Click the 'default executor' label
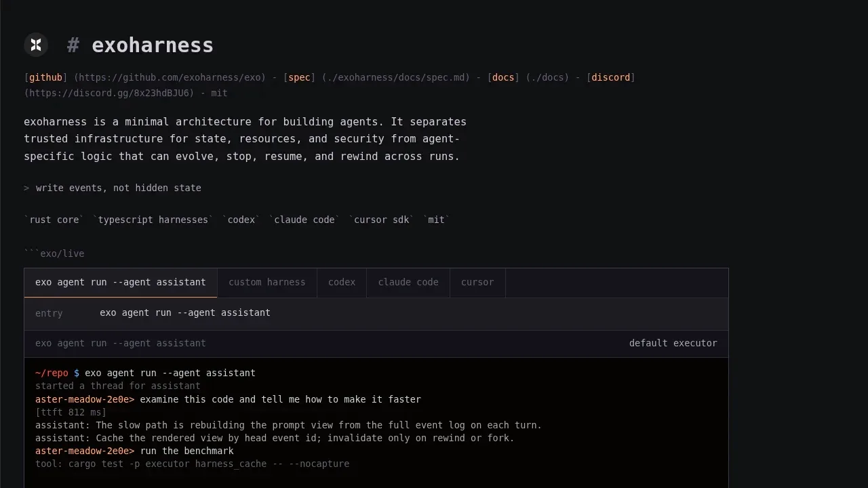 point(673,343)
